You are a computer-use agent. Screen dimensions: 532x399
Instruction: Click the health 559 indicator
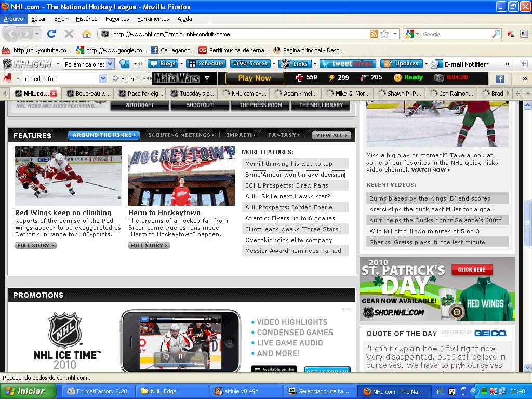click(307, 78)
